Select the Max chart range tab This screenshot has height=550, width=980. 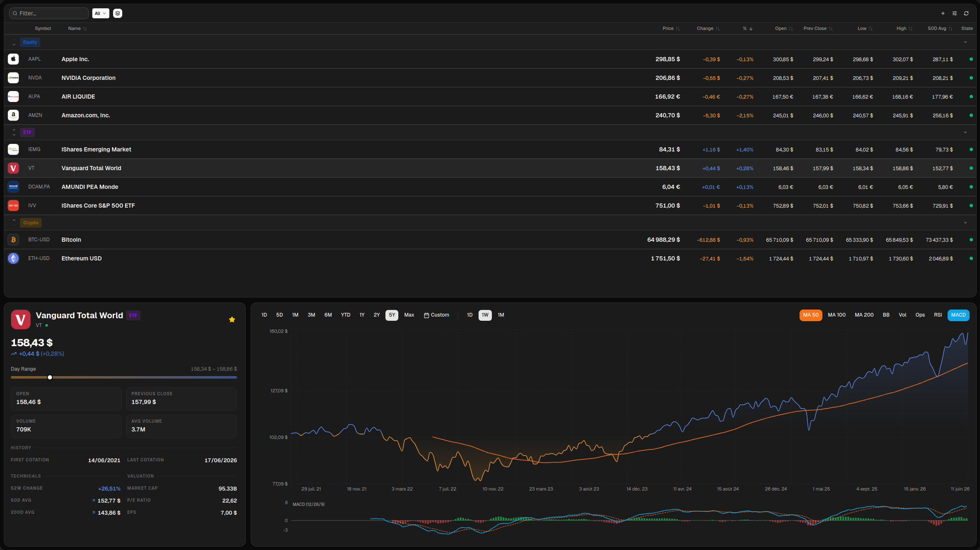(409, 315)
